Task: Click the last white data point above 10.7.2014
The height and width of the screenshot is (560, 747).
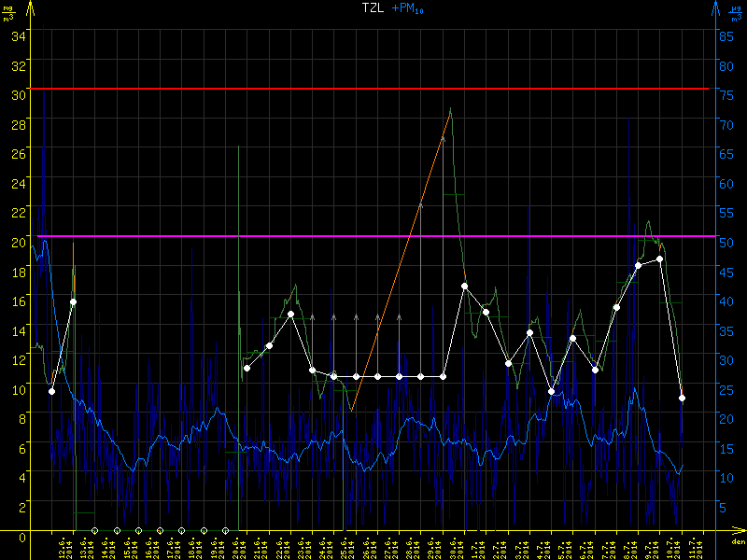Action: [682, 398]
